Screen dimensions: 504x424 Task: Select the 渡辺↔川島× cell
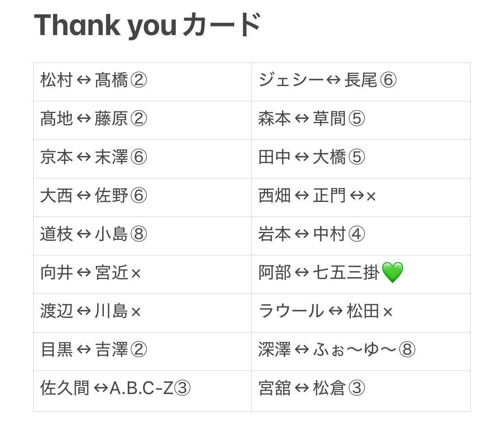(142, 313)
